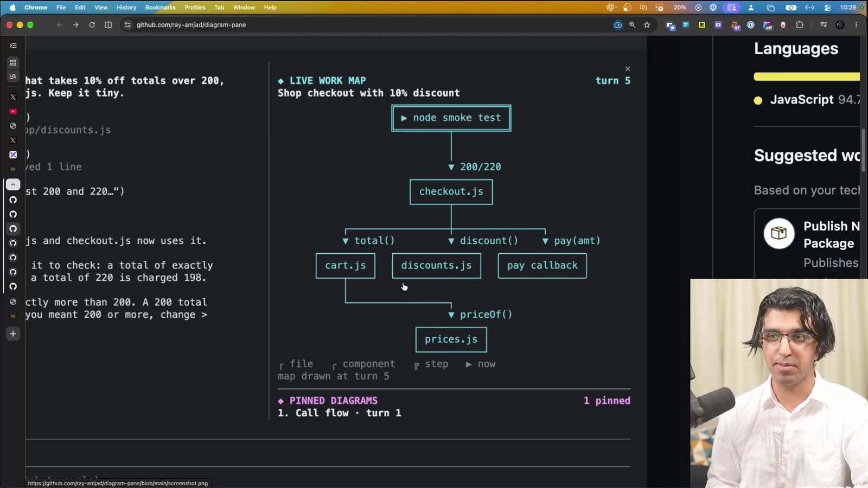The width and height of the screenshot is (868, 488).
Task: Click the github.com/ray-amjad/diagram-pane address field
Action: coord(191,25)
